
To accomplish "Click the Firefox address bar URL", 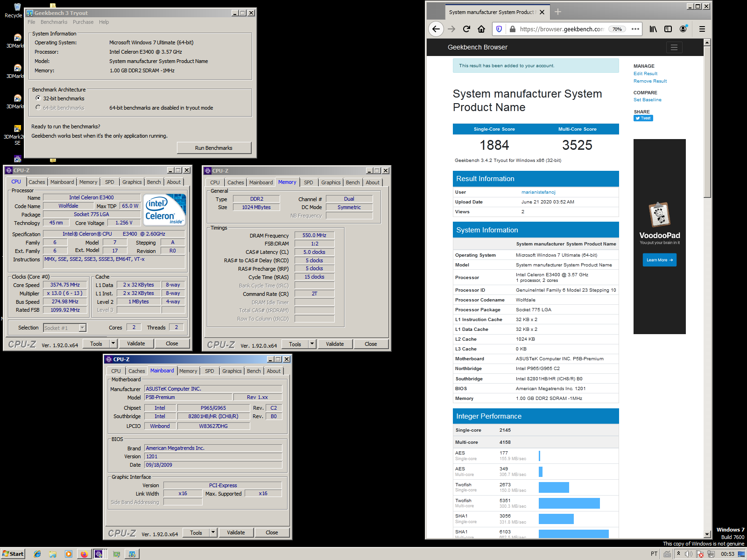I will click(x=562, y=29).
